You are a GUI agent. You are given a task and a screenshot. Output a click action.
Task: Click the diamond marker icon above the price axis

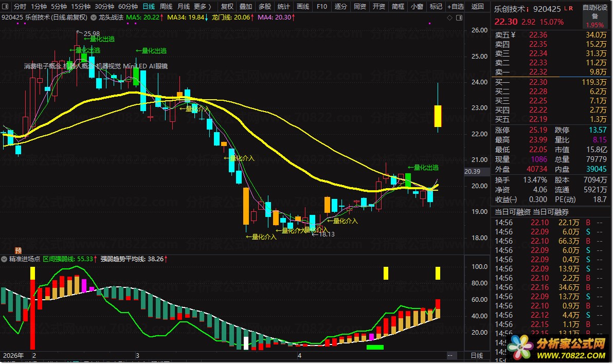click(449, 17)
